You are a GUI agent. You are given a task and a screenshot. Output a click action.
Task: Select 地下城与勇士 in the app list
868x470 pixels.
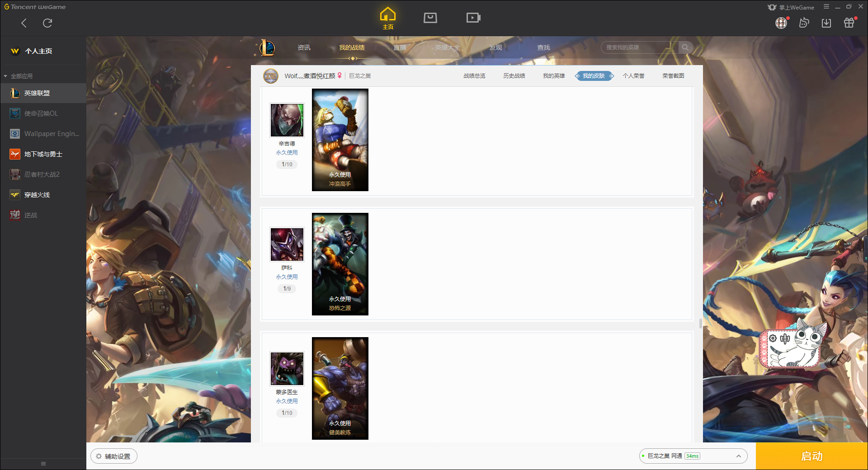(x=43, y=154)
